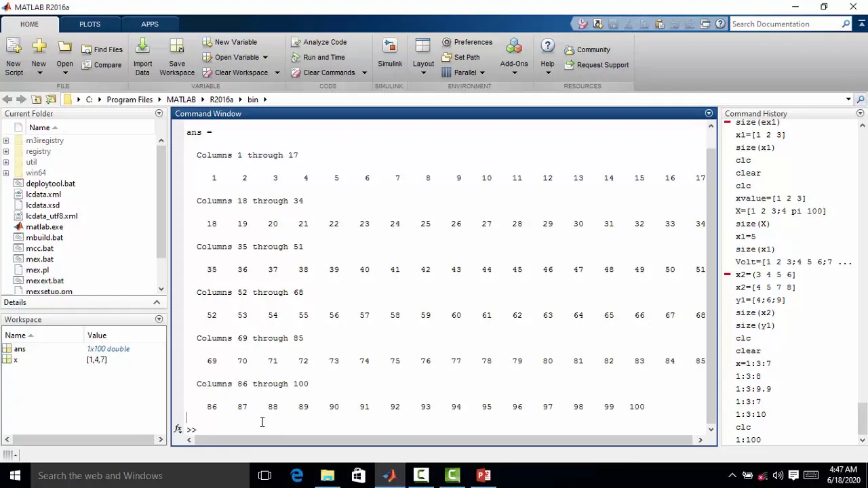Viewport: 868px width, 488px height.
Task: Expand the m3iregistry folder
Action: coord(6,140)
